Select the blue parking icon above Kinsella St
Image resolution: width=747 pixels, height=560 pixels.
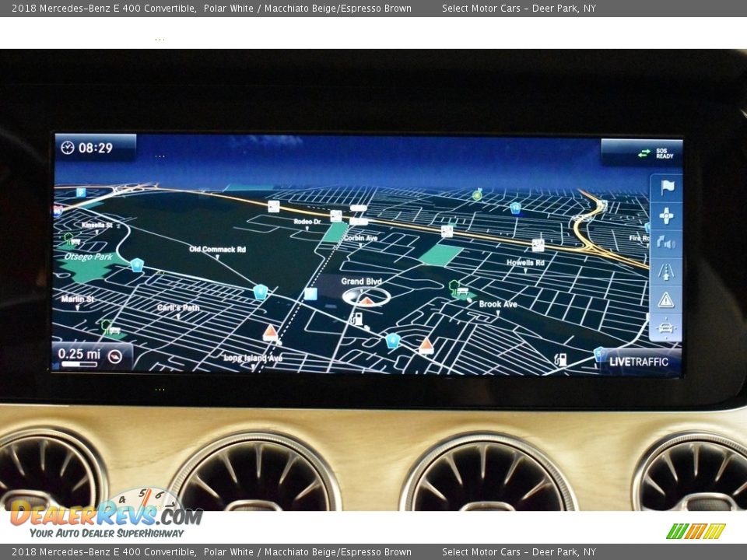81,192
